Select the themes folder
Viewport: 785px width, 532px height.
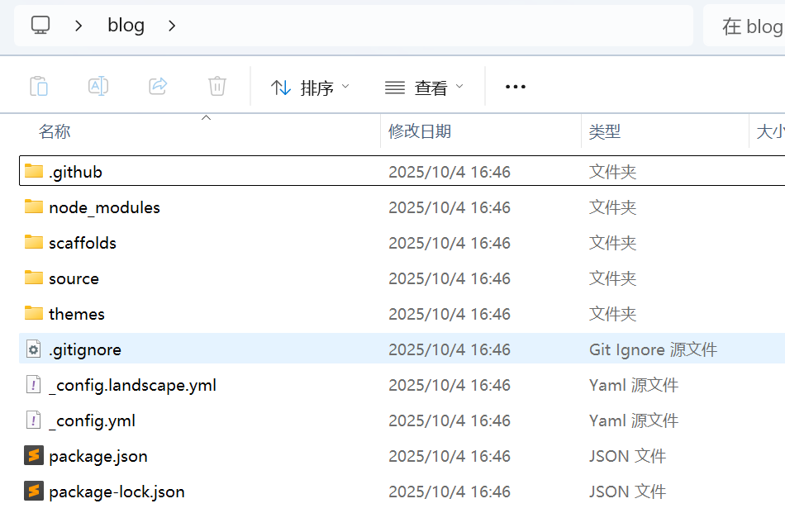(x=77, y=314)
